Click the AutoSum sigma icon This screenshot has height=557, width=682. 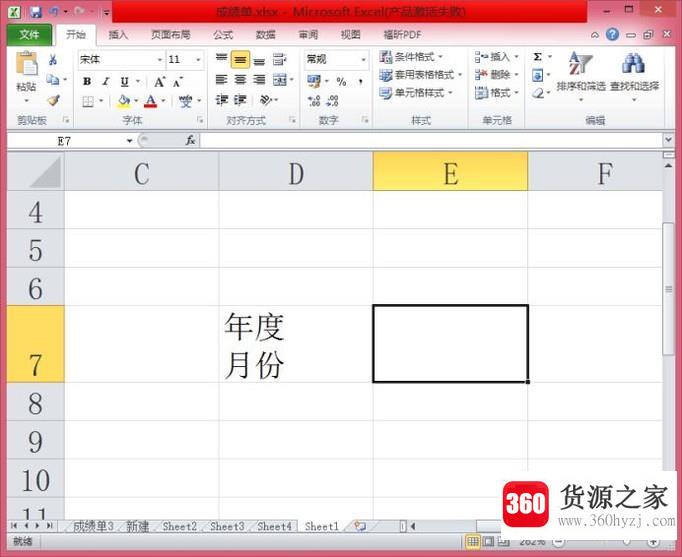[538, 57]
